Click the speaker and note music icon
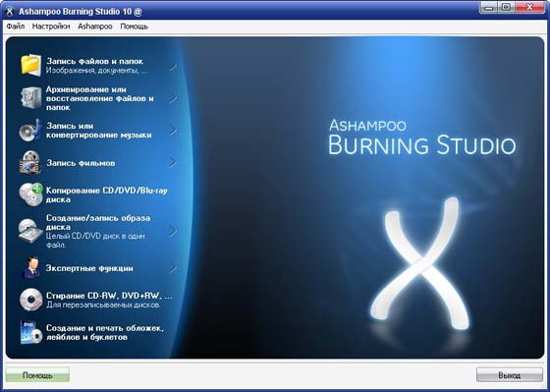The height and width of the screenshot is (392, 550). click(30, 131)
